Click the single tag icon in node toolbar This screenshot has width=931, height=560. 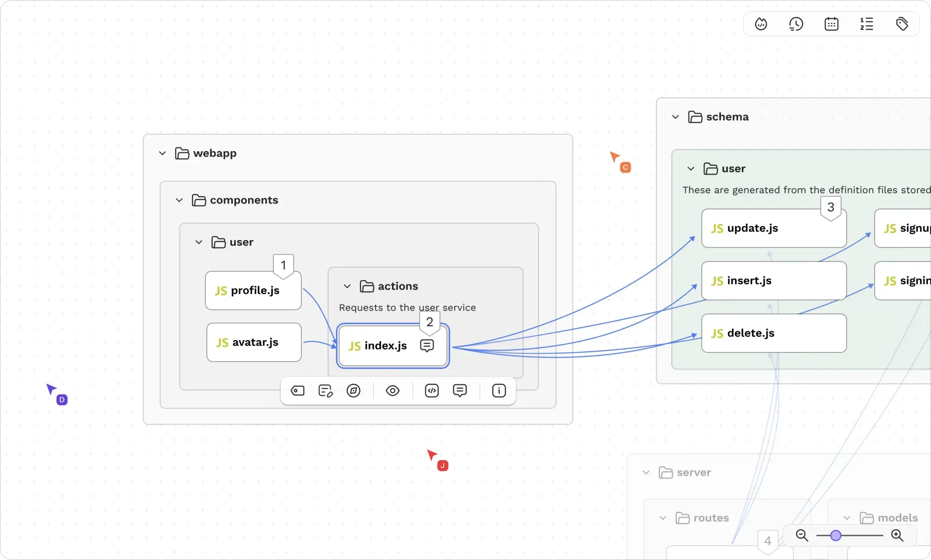coord(297,391)
